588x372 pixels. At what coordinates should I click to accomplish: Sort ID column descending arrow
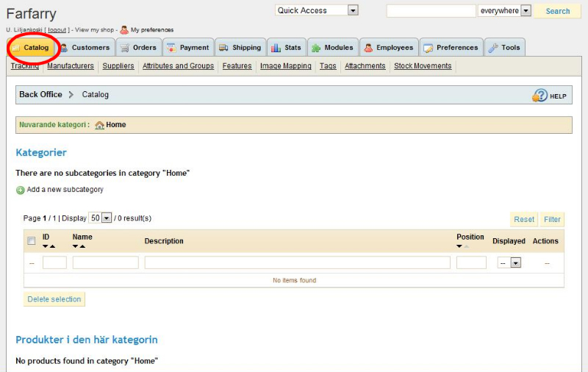pyautogui.click(x=46, y=246)
